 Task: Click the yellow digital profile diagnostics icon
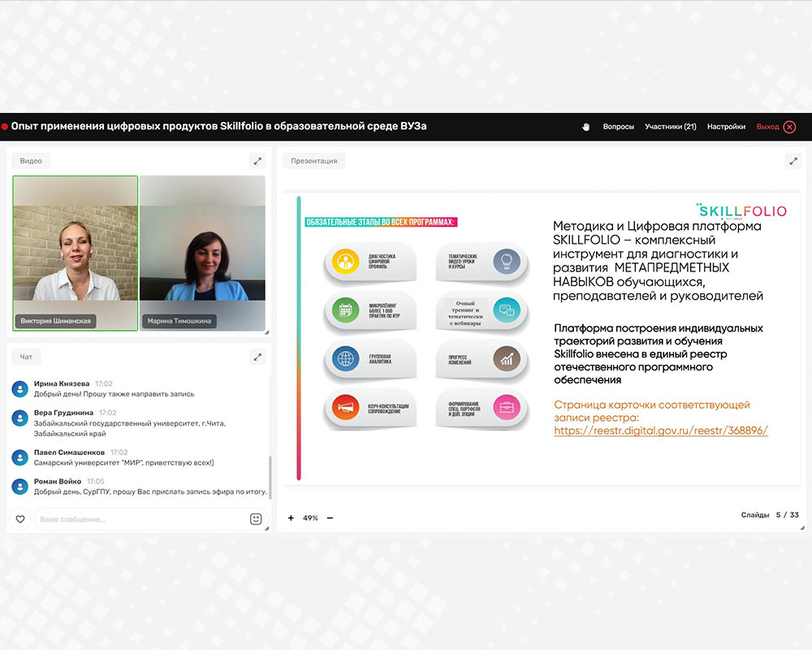[345, 262]
